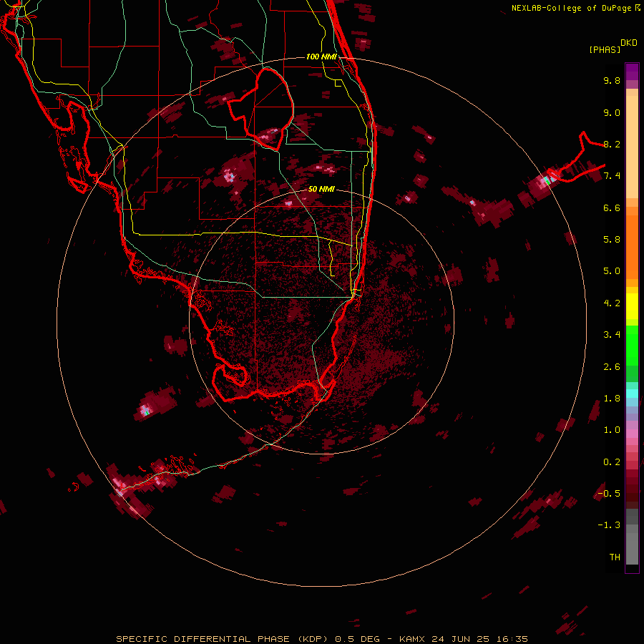Select the 0.2 scale value
The width and height of the screenshot is (644, 644).
(x=612, y=462)
